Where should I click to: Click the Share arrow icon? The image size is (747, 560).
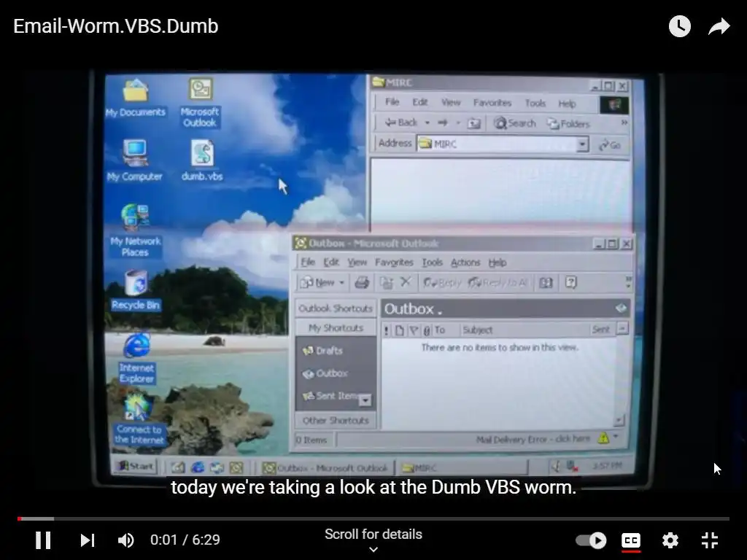click(x=719, y=26)
